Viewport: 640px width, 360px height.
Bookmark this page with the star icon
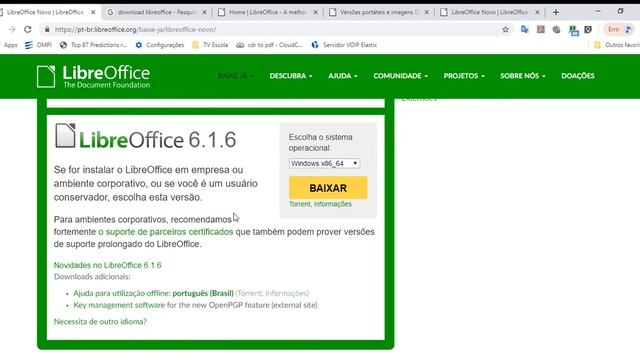click(505, 29)
